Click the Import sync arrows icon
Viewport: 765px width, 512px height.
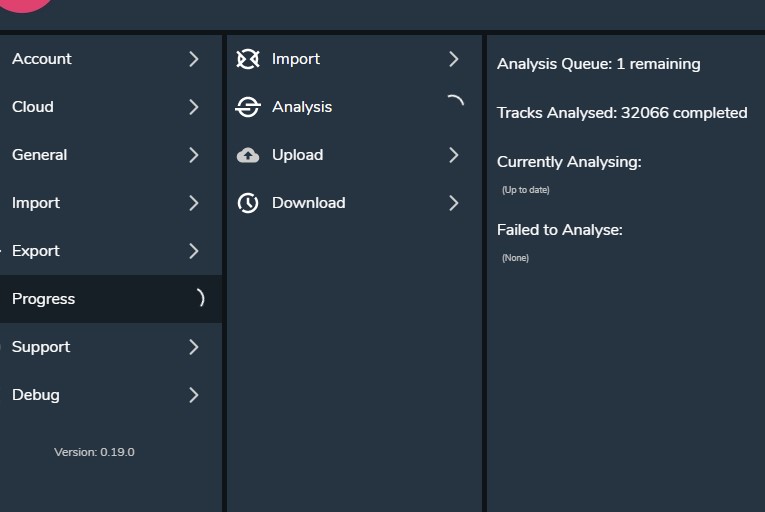point(248,59)
